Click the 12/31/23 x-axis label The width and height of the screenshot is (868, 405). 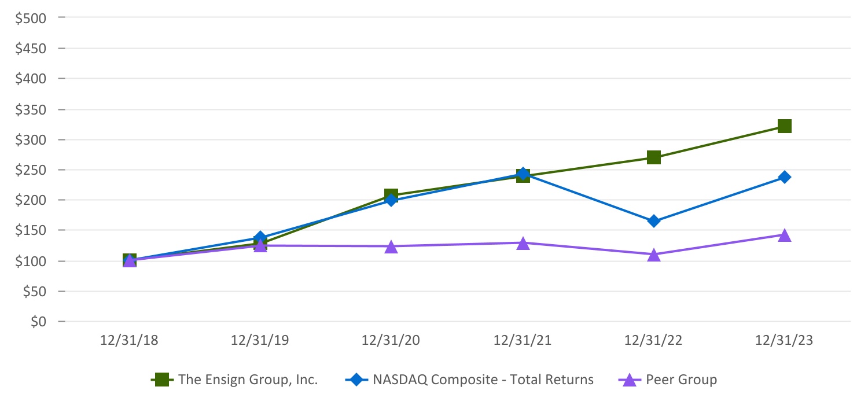point(785,340)
